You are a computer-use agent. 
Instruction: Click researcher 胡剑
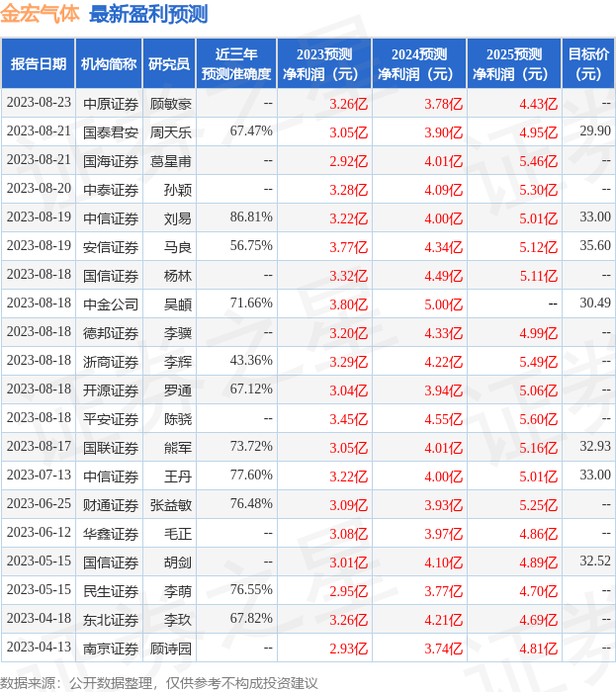coord(178,562)
